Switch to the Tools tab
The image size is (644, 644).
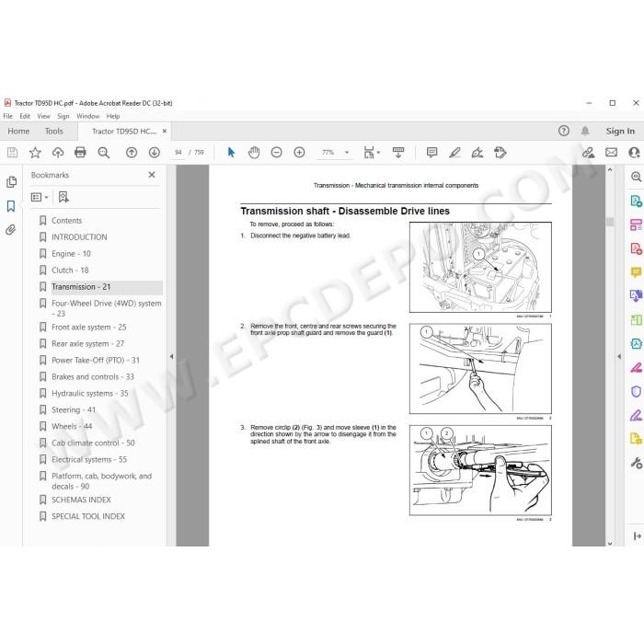click(x=54, y=132)
